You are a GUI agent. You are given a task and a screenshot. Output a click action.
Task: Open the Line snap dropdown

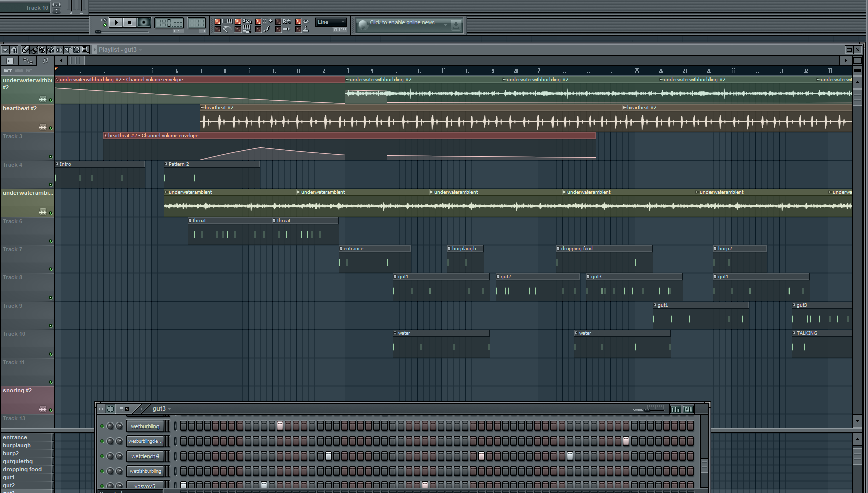(x=331, y=22)
